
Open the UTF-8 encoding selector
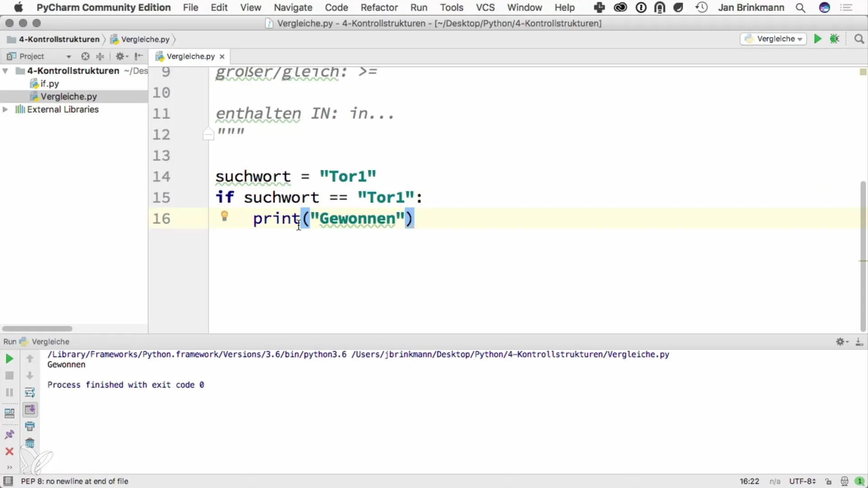point(802,481)
